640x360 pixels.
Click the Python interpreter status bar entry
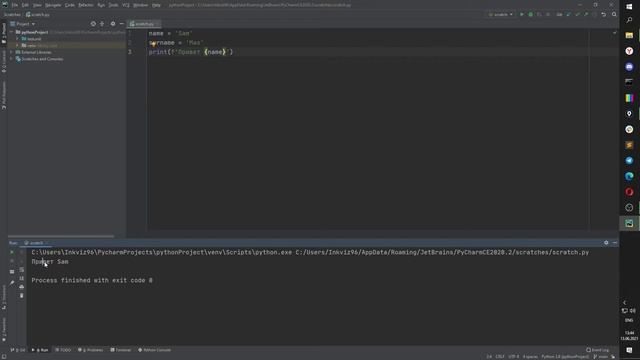(565, 357)
